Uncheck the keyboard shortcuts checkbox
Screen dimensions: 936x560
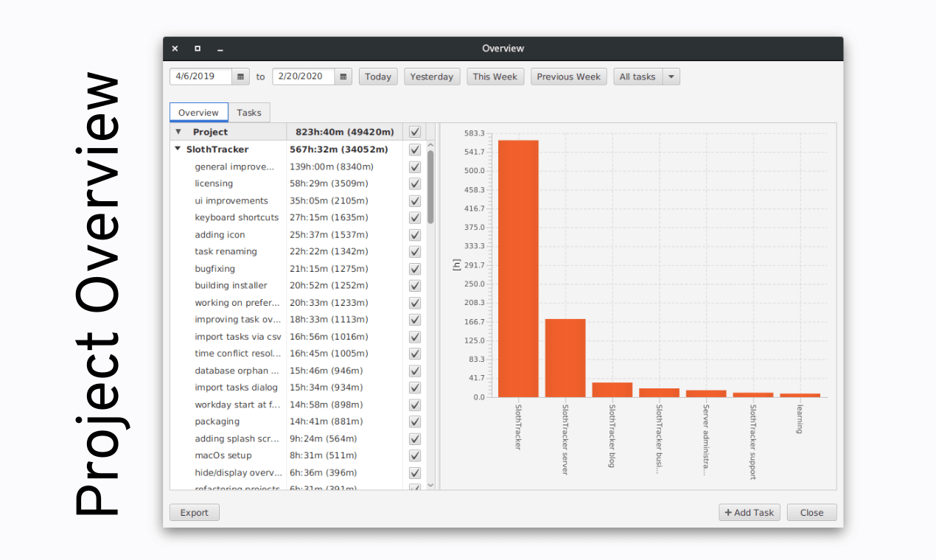tap(415, 217)
